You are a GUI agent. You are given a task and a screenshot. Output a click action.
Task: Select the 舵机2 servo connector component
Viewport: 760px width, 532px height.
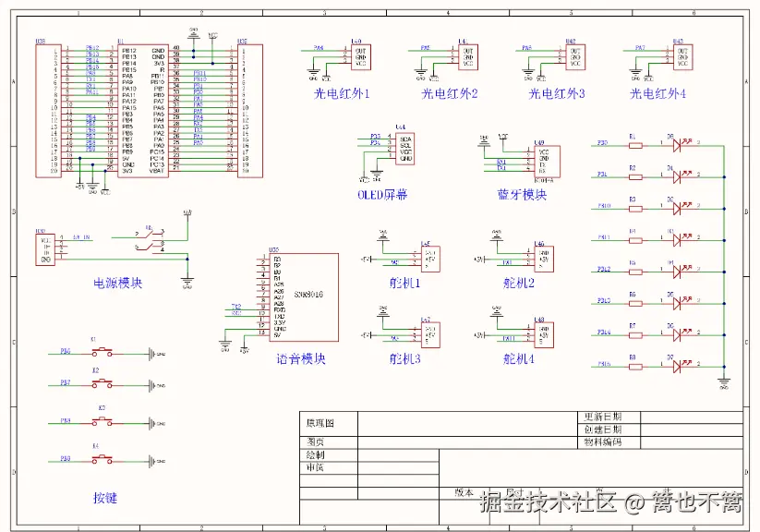pyautogui.click(x=544, y=259)
